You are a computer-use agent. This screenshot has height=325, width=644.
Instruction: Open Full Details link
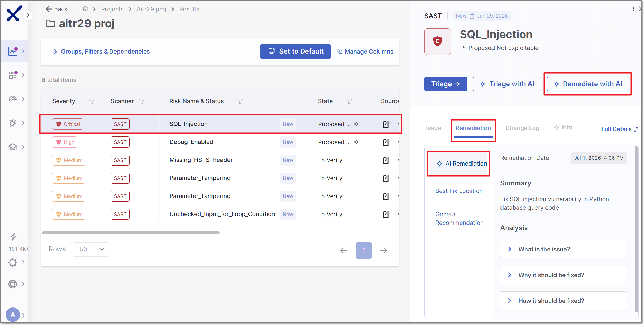[x=619, y=129]
